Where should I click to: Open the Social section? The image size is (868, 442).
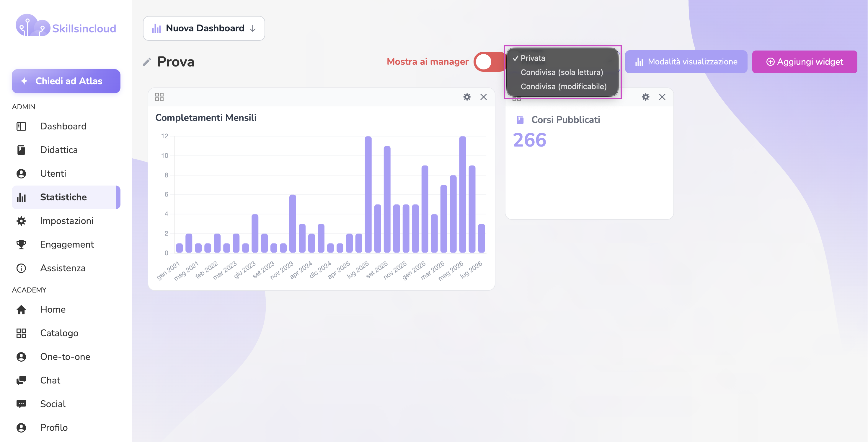point(66,404)
